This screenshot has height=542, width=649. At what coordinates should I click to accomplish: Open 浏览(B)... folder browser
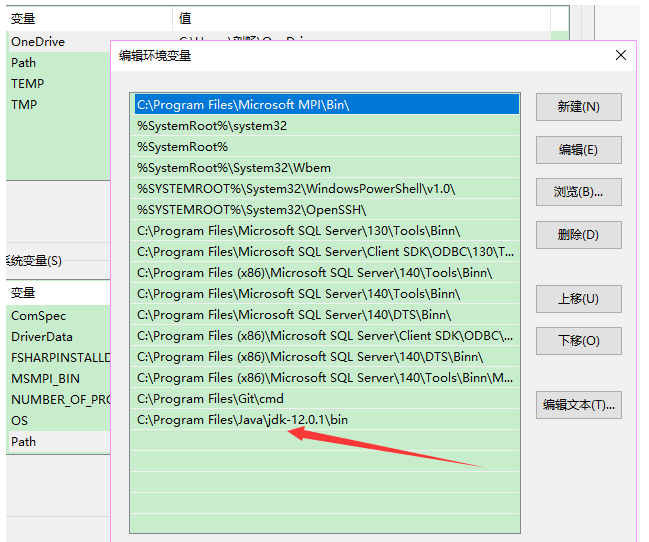(578, 192)
